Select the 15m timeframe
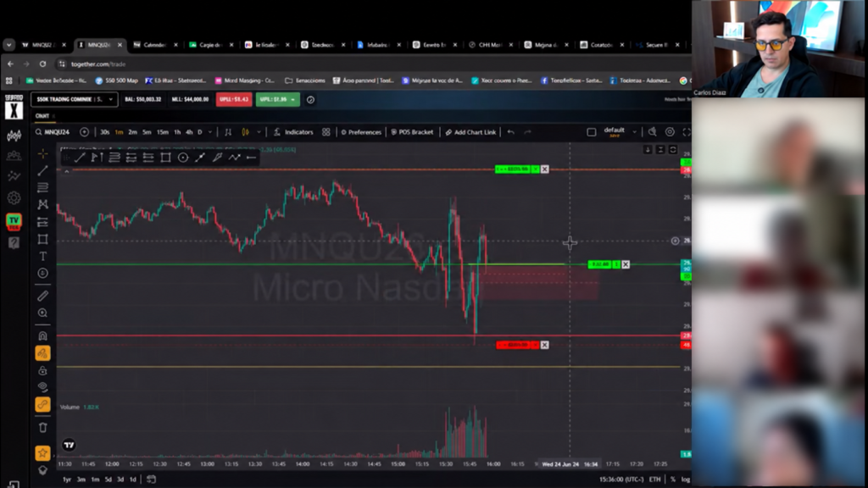 tap(162, 132)
